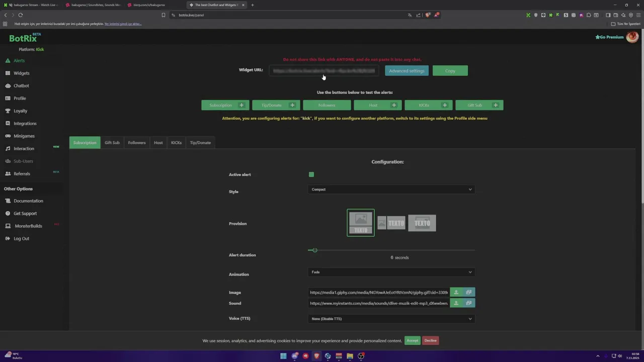Open the Chatbot sidebar icon
Viewport: 644px width, 362px height.
click(8, 86)
